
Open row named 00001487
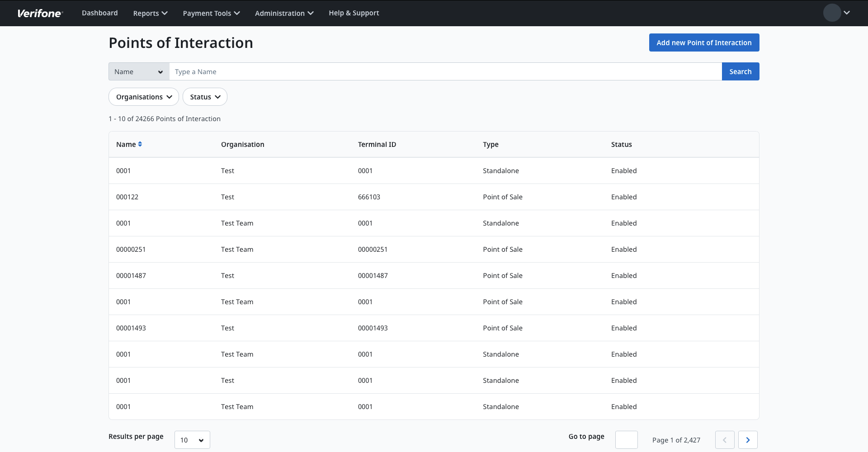(x=434, y=276)
